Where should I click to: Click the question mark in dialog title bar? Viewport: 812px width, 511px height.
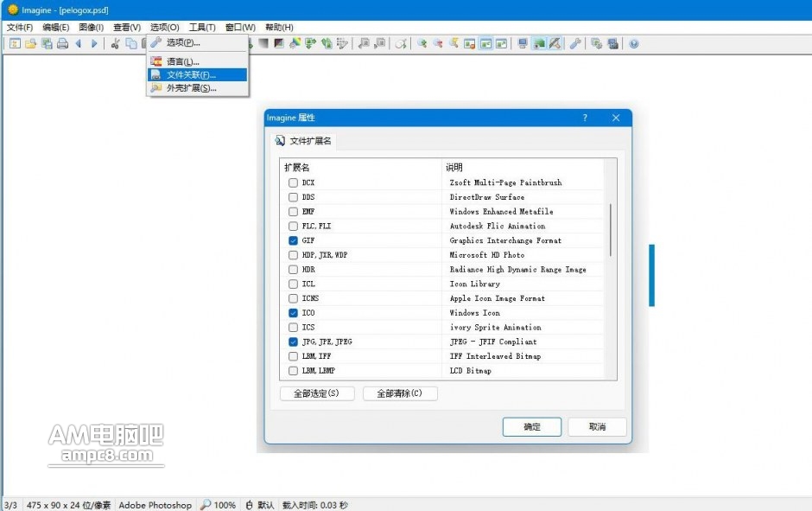point(585,118)
